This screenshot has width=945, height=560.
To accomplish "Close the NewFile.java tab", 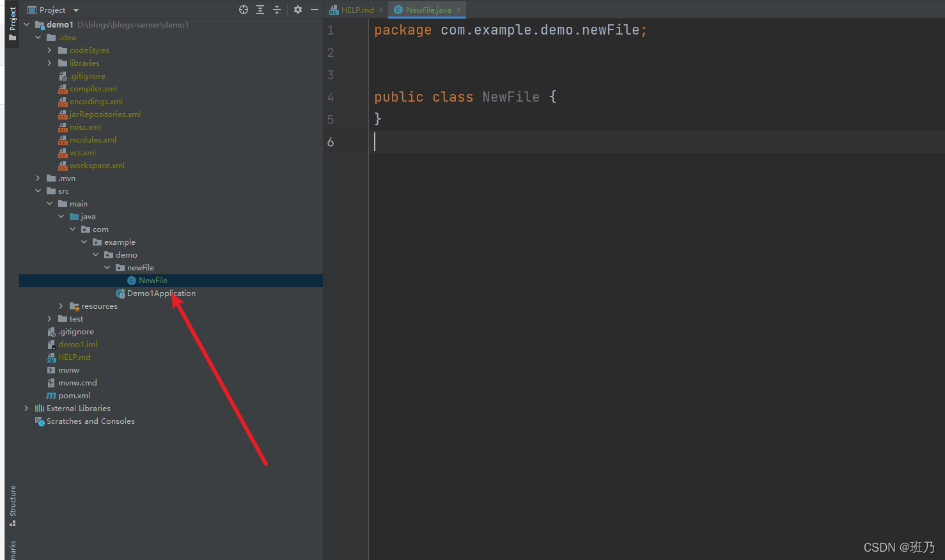I will click(458, 10).
